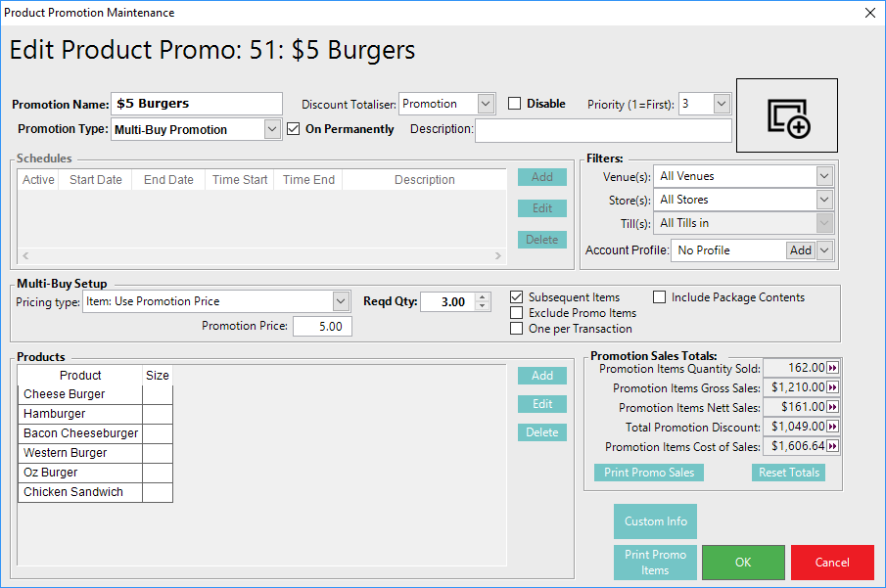Uncheck the Subsequent Items option
This screenshot has width=886, height=588.
517,297
